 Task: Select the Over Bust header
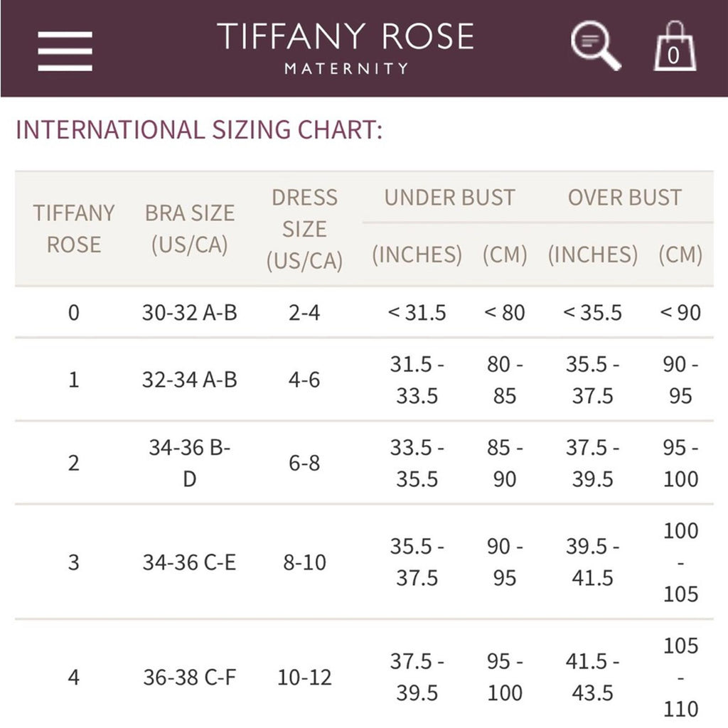click(625, 198)
